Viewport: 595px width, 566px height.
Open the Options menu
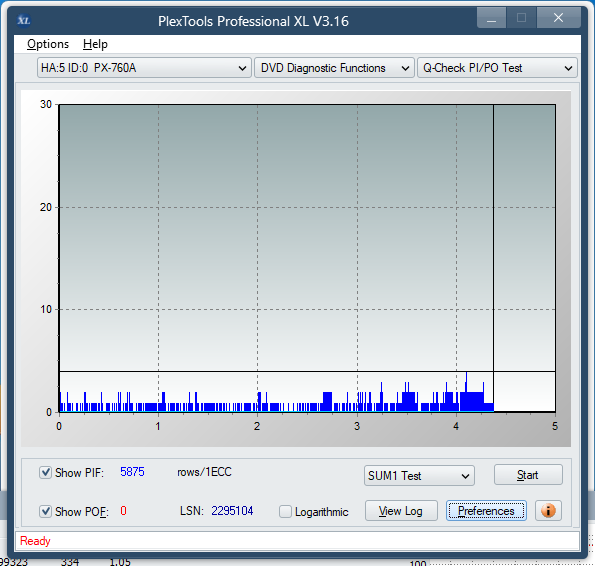tap(48, 44)
